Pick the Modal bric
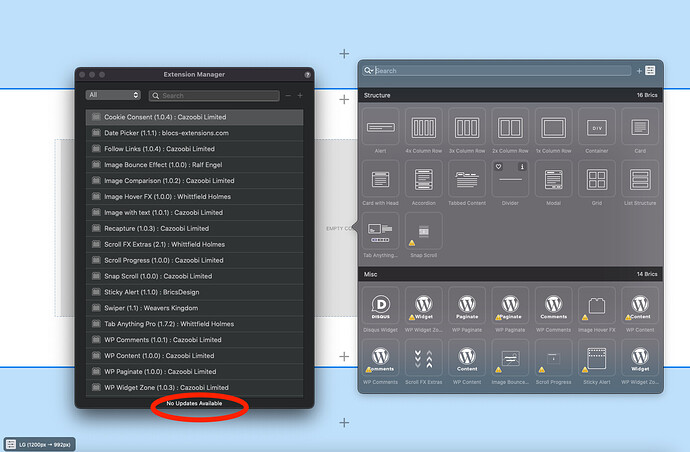Screen dimensions: 690x452 point(554,181)
